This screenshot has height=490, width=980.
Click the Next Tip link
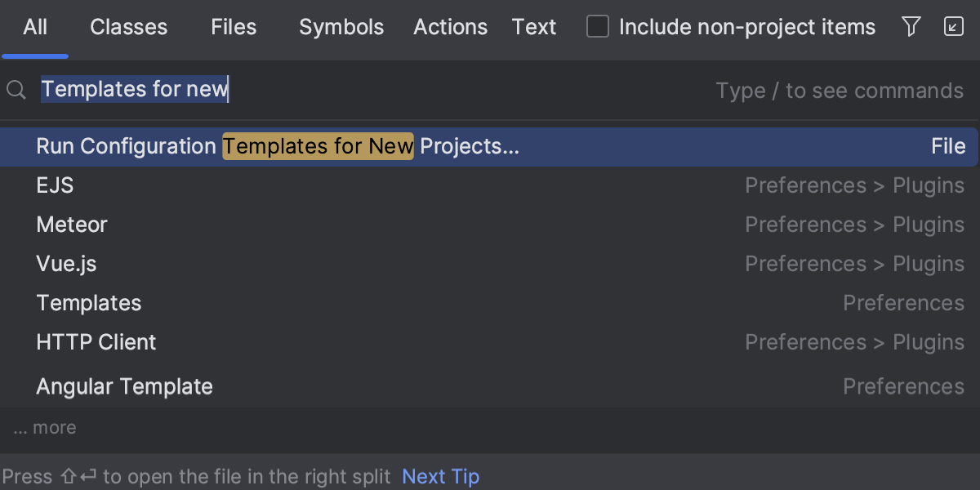(441, 476)
